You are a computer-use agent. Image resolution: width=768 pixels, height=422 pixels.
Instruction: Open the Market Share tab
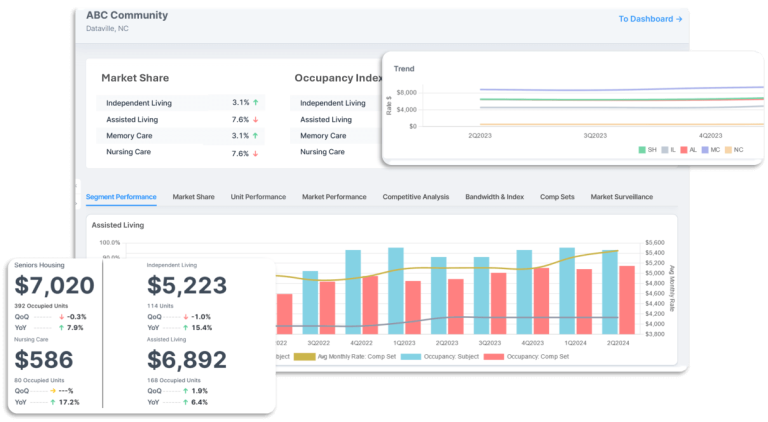pos(193,197)
